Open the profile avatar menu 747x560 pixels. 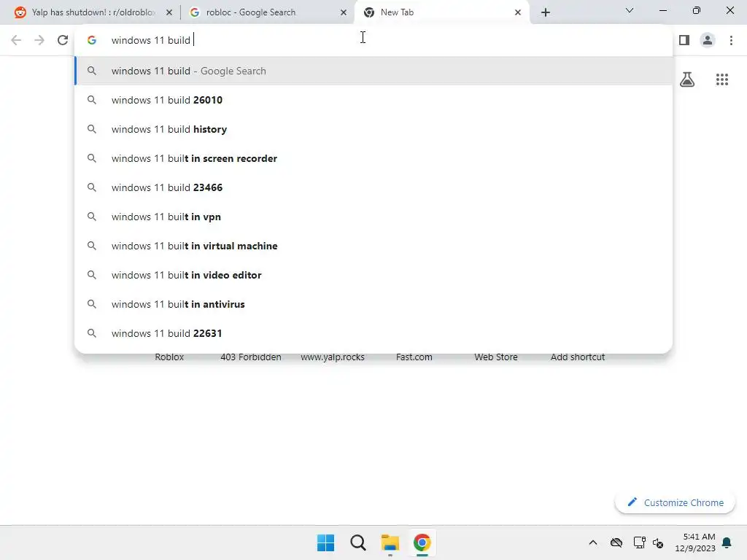(x=708, y=40)
